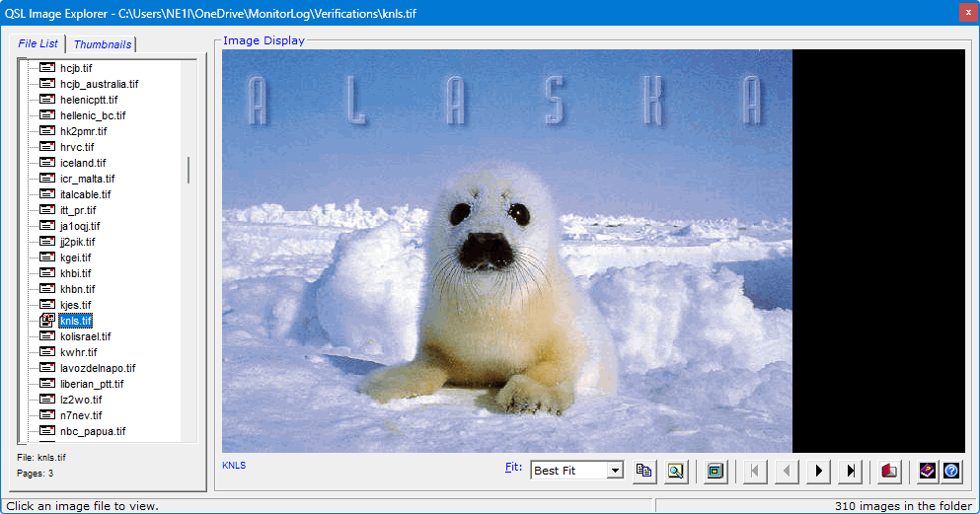Click the full screen view icon
Screen dimensions: 980x514
click(716, 471)
